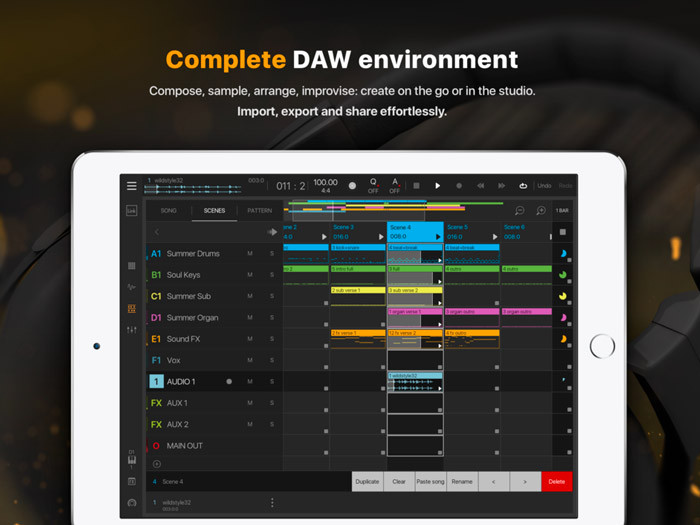Click the red Delete button

click(557, 482)
